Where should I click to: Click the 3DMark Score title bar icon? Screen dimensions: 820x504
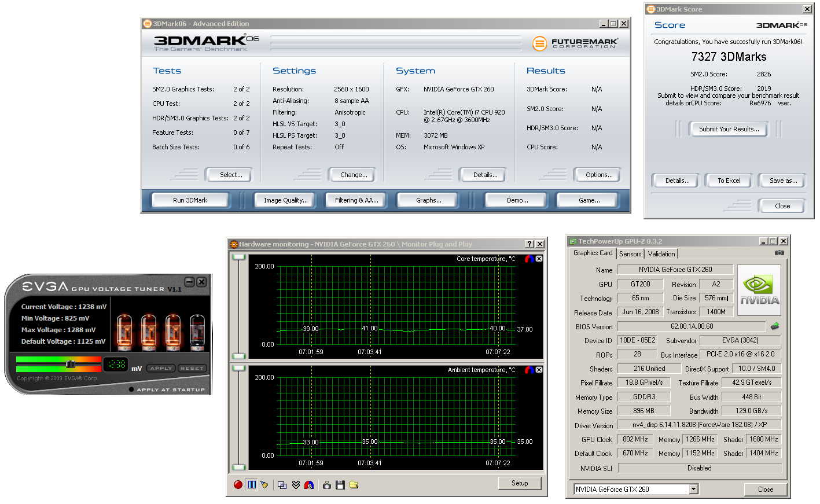[x=651, y=9]
